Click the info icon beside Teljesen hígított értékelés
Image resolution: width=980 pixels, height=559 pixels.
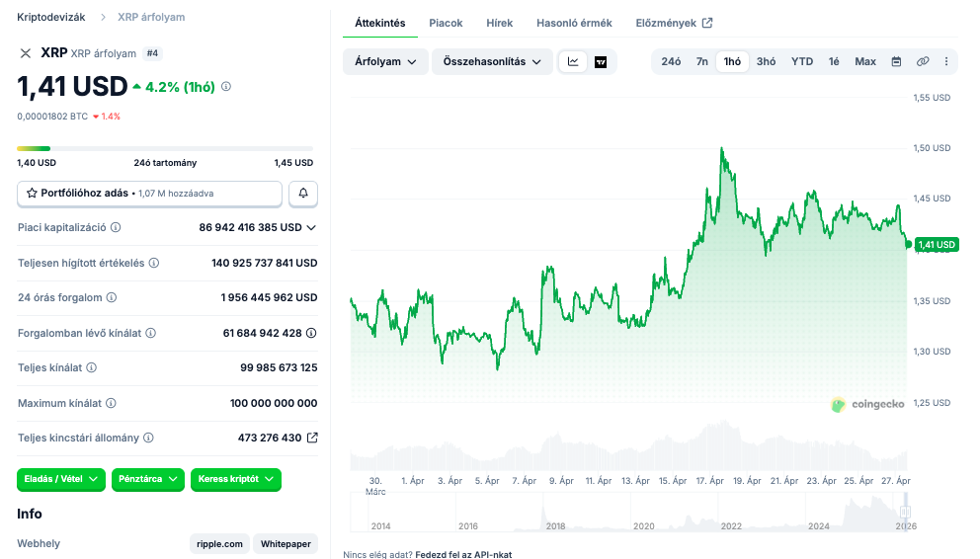tap(154, 263)
